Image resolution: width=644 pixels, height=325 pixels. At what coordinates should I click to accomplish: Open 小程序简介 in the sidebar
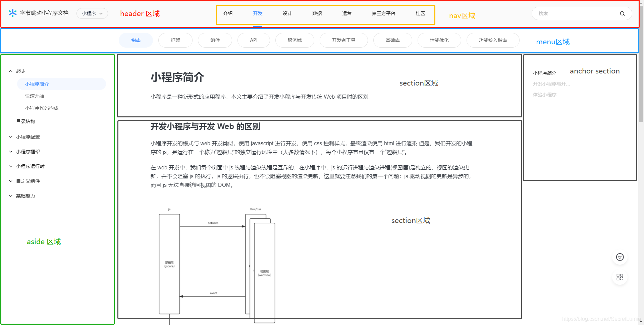pyautogui.click(x=61, y=84)
